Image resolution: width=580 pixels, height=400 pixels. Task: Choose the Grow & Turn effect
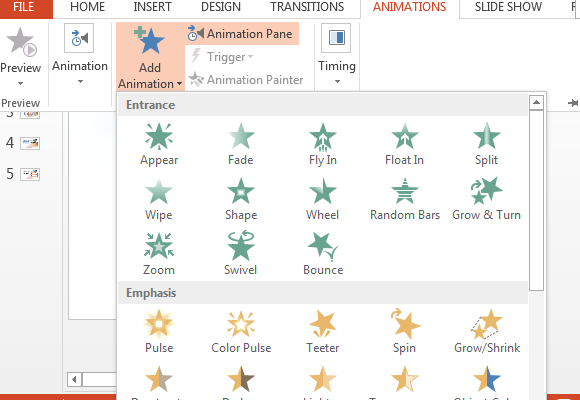486,200
